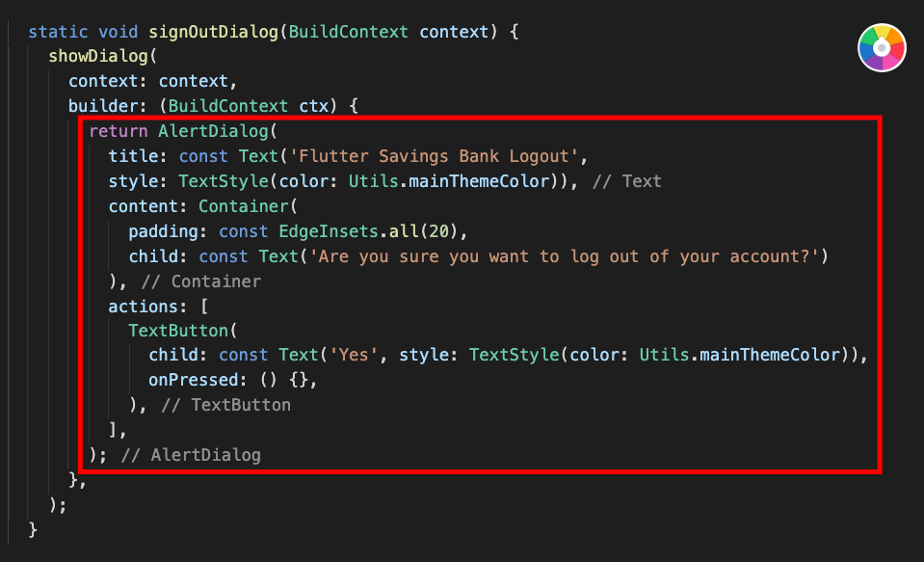Click the static keyword on first line
Image resolution: width=924 pixels, height=562 pixels.
point(58,32)
